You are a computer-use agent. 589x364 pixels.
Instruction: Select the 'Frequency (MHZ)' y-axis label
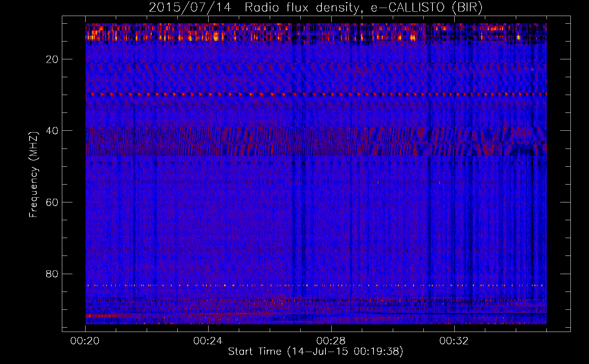click(33, 175)
